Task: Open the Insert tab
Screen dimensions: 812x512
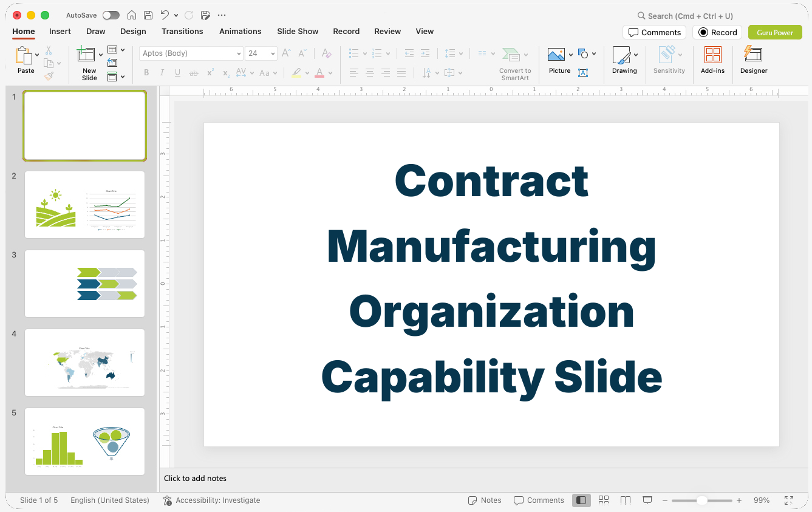Action: (60, 31)
